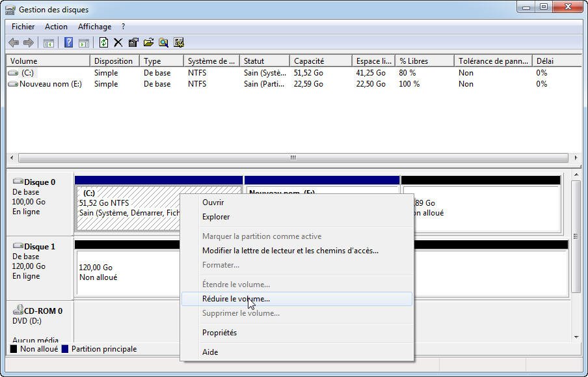Viewport: 588px width, 377px height.
Task: Open Properties from the toolbar icon
Action: coord(133,43)
